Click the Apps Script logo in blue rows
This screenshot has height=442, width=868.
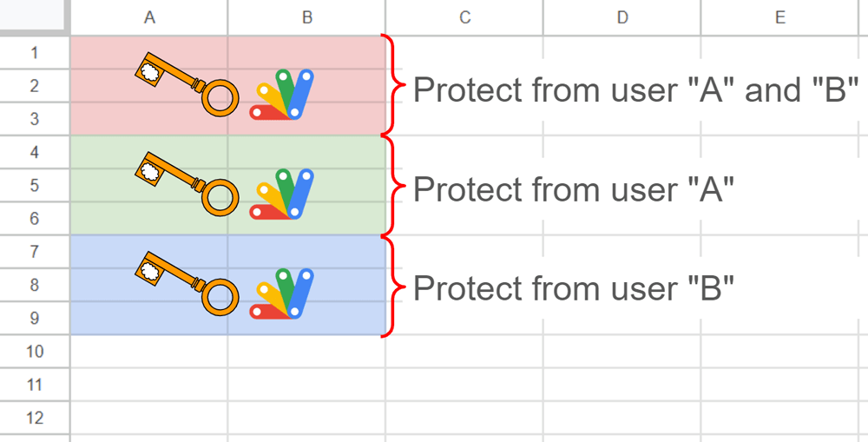[282, 294]
